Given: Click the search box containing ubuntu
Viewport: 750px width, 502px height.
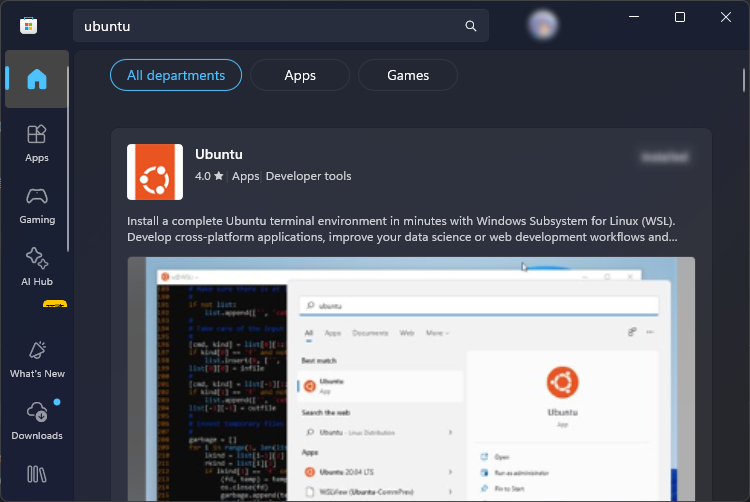Looking at the screenshot, I should point(281,26).
